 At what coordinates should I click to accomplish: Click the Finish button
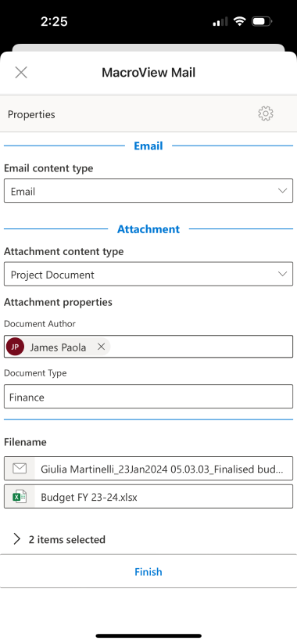point(148,572)
